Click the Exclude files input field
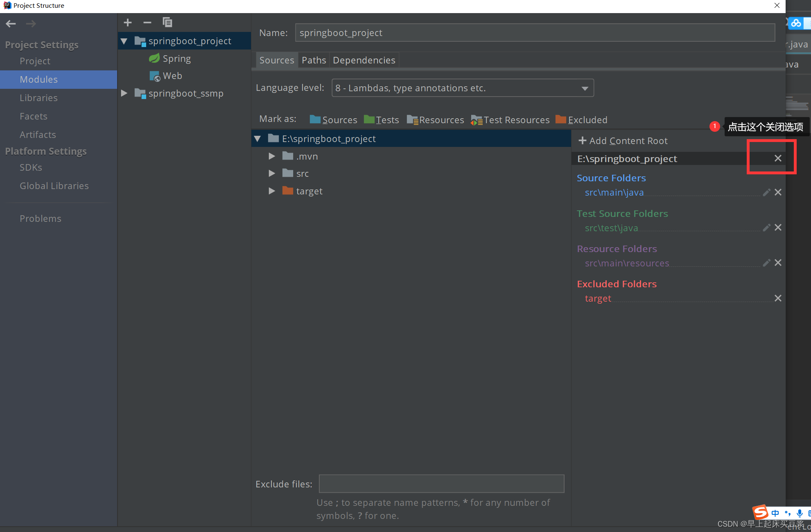The image size is (811, 532). [441, 484]
